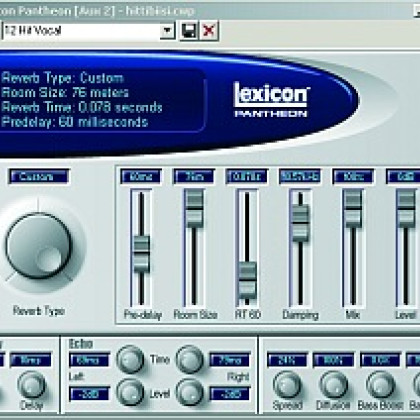
Task: Click the Spread knob
Action: 287,385
